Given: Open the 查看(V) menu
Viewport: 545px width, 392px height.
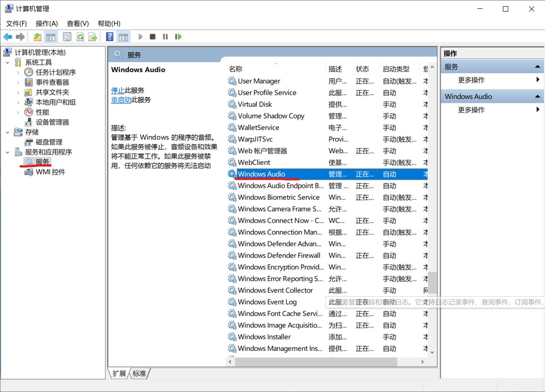Looking at the screenshot, I should click(x=77, y=23).
